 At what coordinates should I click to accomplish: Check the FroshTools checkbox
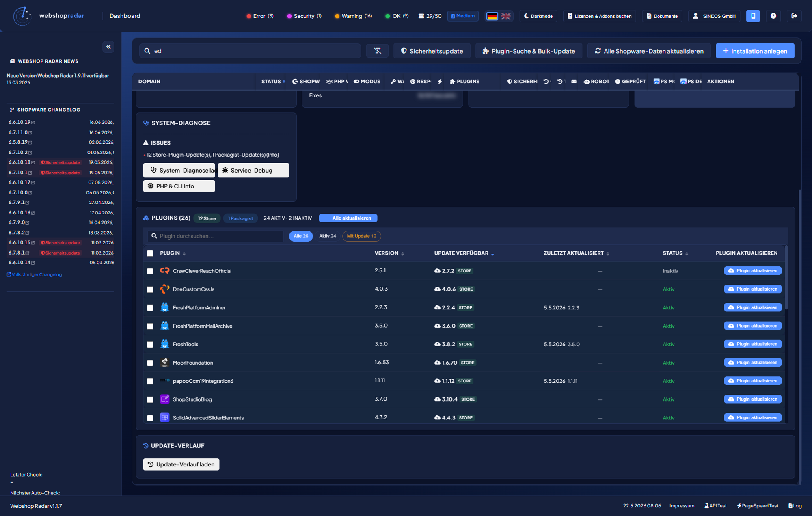(150, 345)
